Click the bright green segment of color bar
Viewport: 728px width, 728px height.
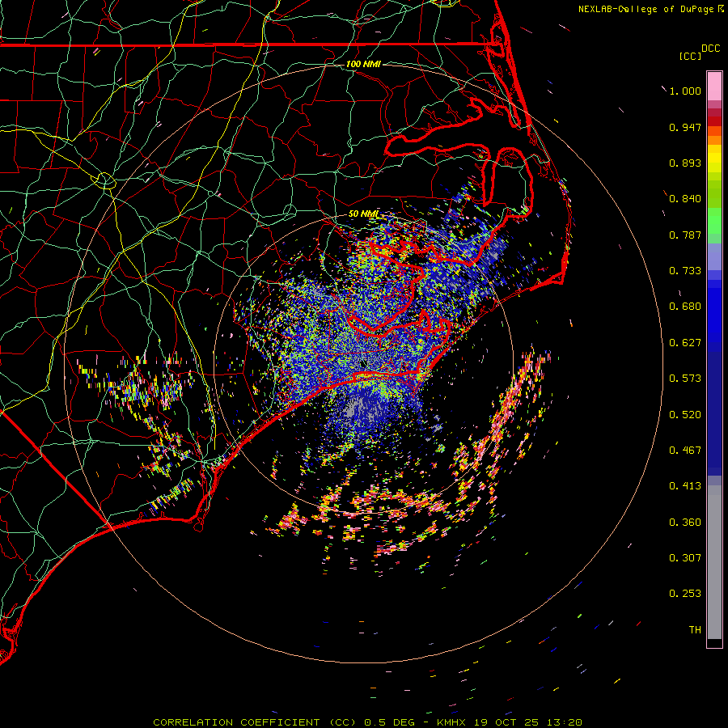tap(714, 221)
